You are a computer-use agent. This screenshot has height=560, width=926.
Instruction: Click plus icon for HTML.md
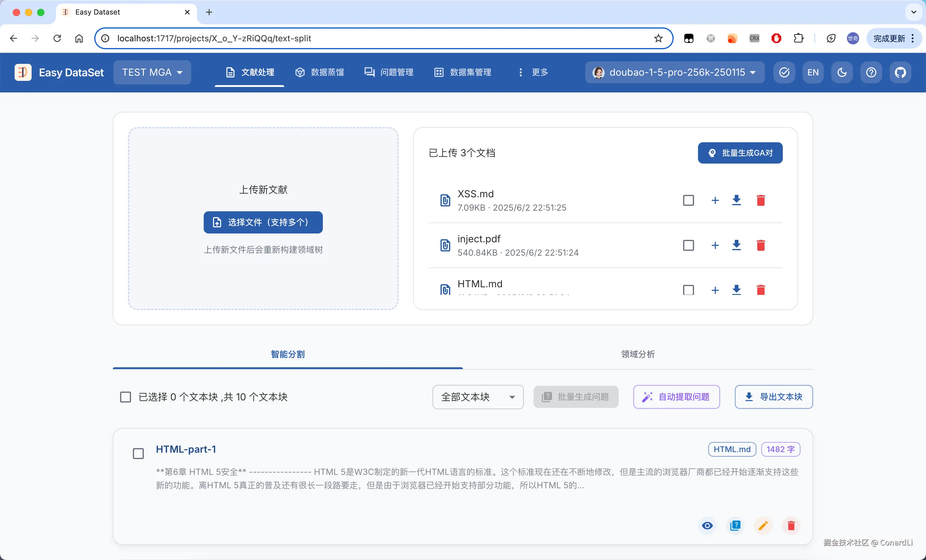point(715,290)
